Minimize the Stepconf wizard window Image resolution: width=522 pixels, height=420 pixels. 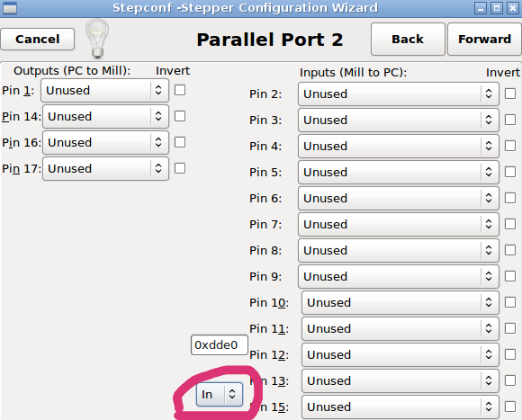point(481,8)
